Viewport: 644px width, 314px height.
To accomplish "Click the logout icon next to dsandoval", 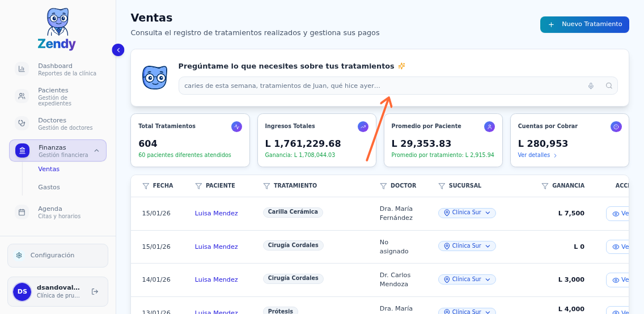I will (x=95, y=291).
